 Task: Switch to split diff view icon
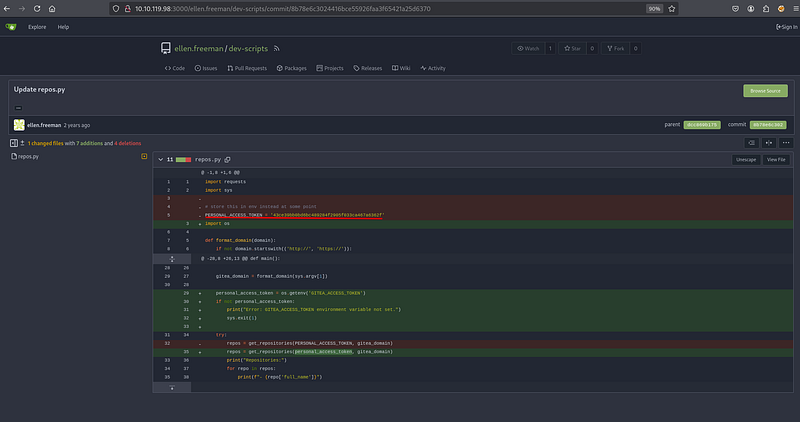click(768, 143)
